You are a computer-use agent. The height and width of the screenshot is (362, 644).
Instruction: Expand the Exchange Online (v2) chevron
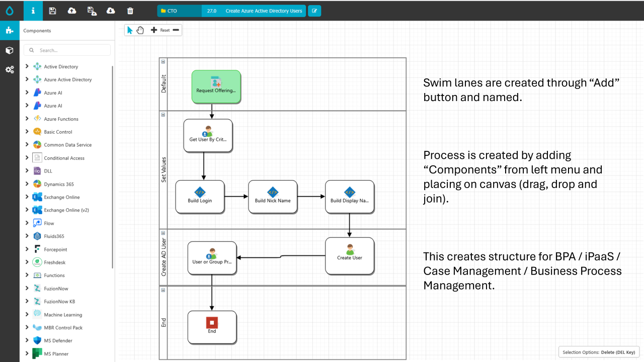click(x=27, y=210)
